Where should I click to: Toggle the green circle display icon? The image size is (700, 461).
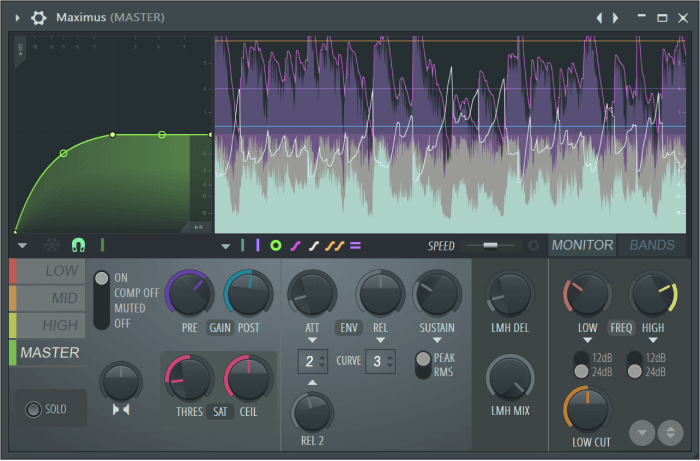click(276, 245)
